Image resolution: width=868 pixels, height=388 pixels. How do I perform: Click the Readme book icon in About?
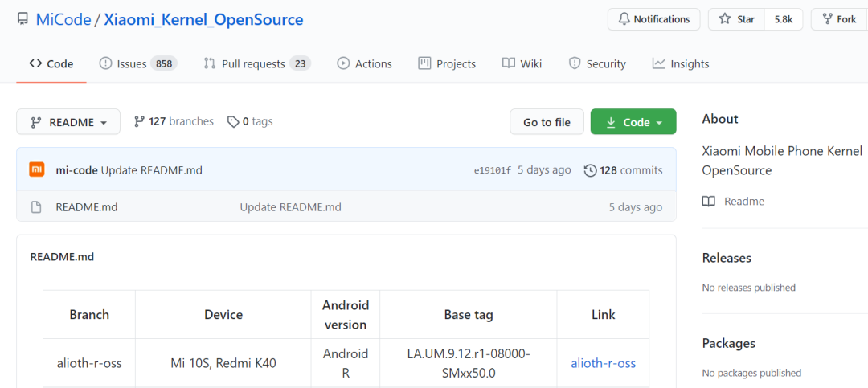tap(708, 202)
